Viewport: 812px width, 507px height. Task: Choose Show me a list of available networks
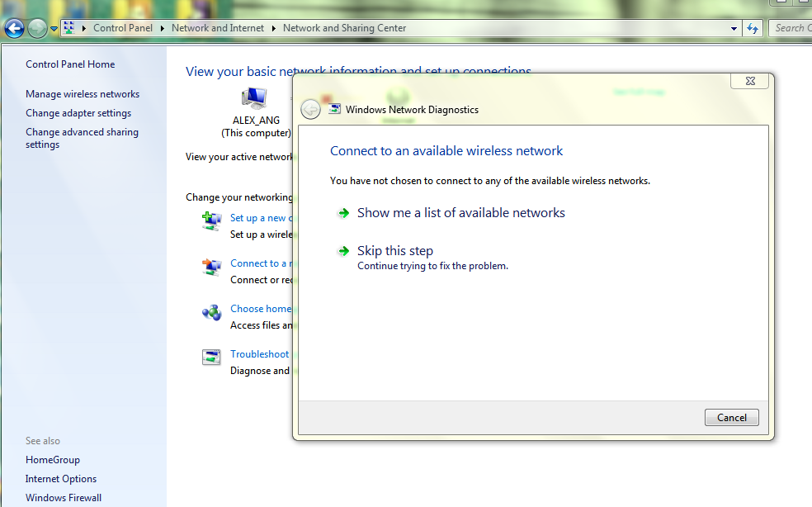click(461, 212)
